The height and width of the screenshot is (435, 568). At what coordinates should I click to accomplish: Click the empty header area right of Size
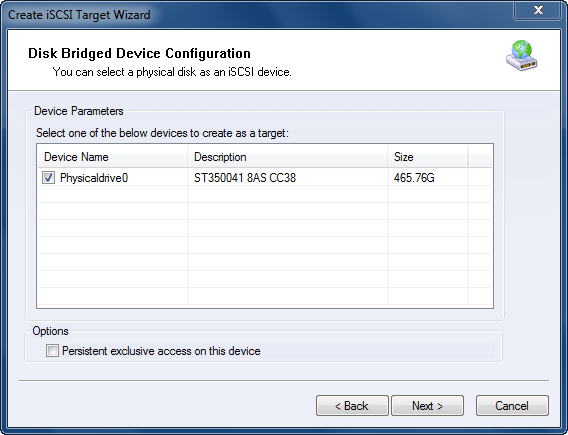[x=480, y=157]
